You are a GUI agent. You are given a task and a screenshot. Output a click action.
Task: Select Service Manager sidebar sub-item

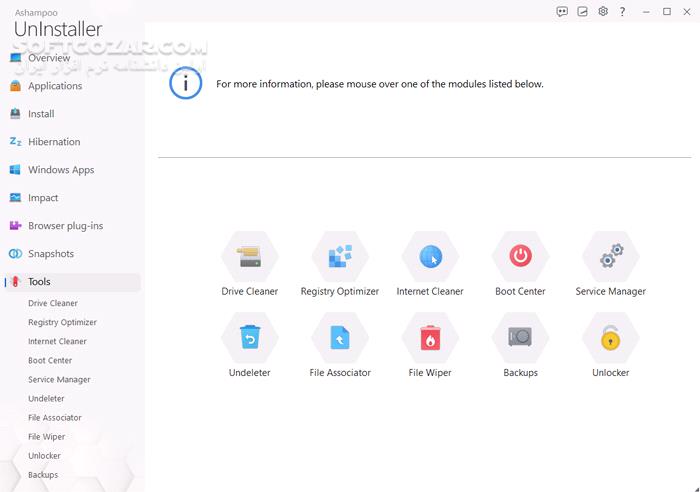[x=59, y=379]
